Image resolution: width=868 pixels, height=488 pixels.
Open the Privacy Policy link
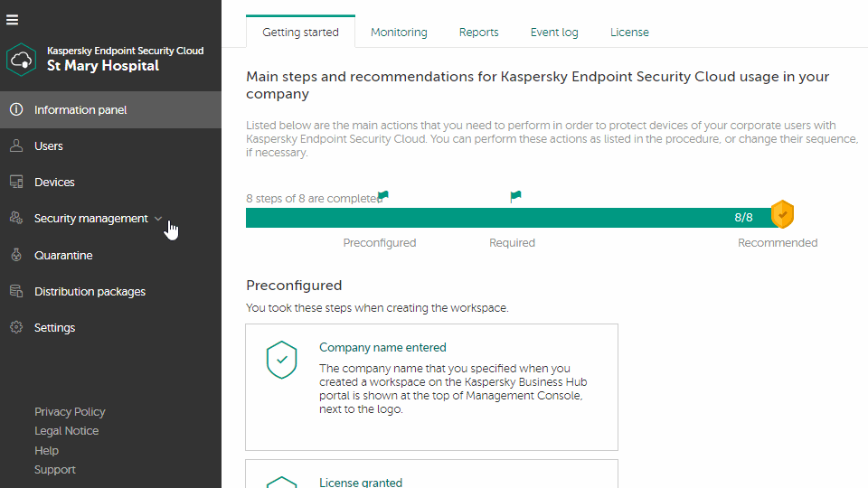(x=70, y=411)
